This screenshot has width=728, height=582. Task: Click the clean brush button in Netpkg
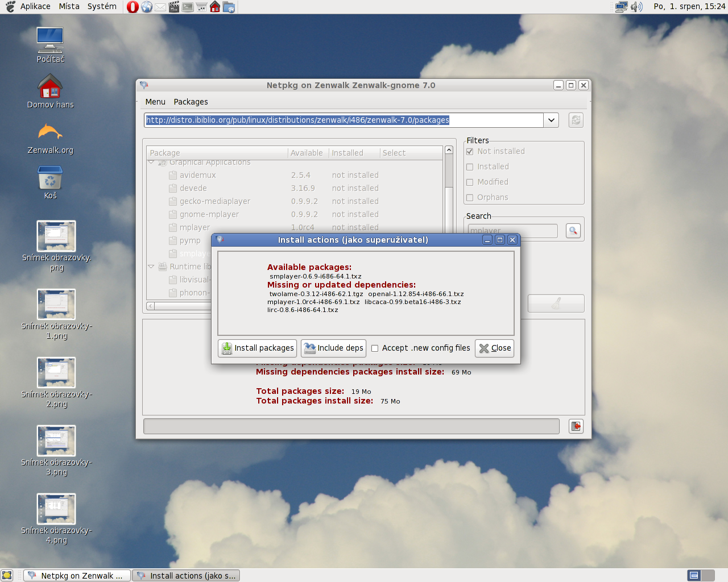coord(556,304)
